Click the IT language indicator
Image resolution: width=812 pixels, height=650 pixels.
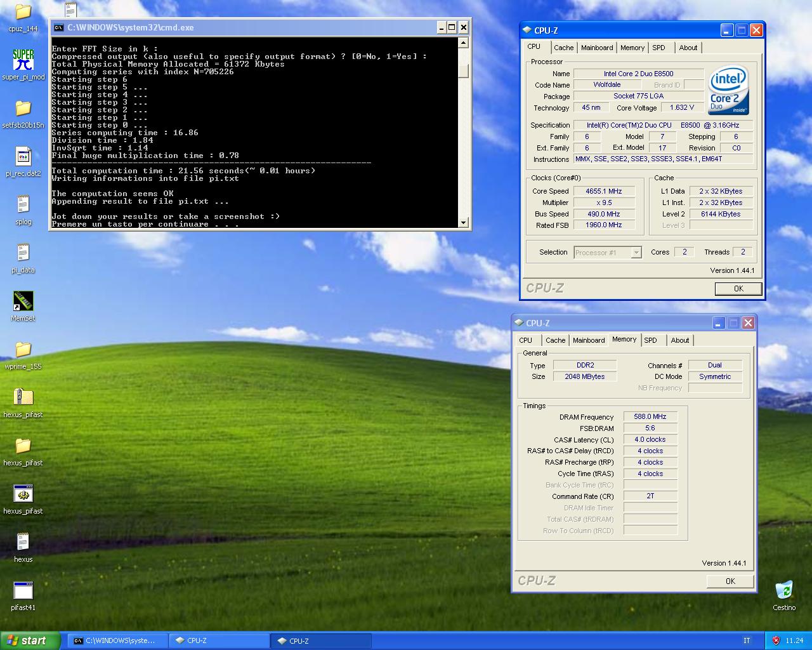coord(747,640)
